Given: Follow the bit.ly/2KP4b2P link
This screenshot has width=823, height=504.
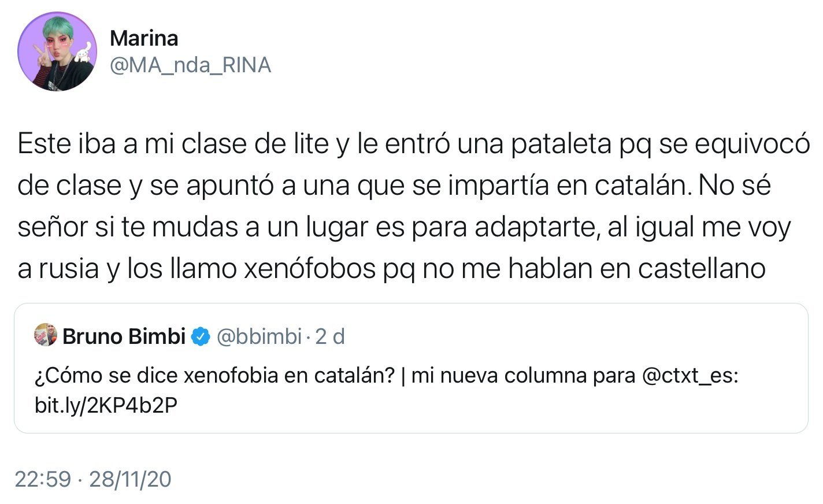Looking at the screenshot, I should [x=106, y=405].
